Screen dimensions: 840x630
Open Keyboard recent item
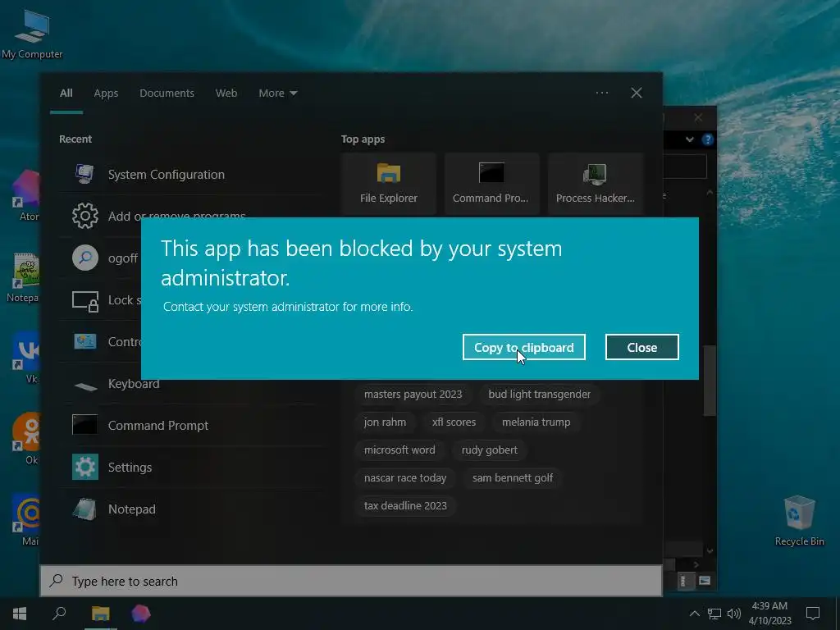(x=190, y=384)
